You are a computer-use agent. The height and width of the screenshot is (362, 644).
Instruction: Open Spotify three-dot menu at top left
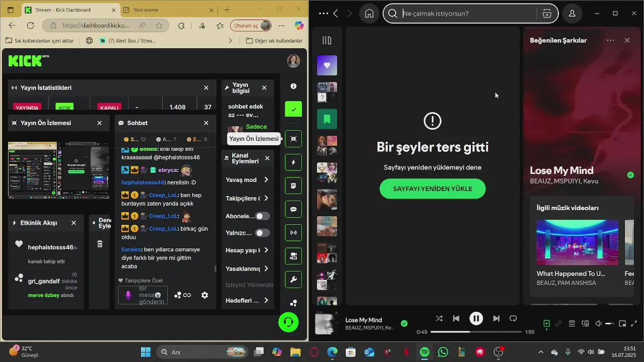tap(324, 14)
